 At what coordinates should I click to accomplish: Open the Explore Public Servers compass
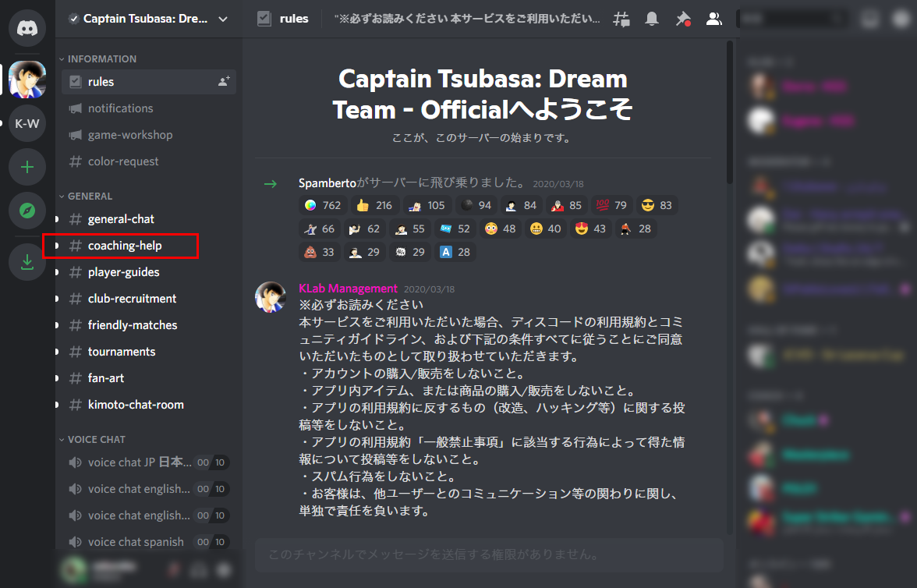click(27, 211)
